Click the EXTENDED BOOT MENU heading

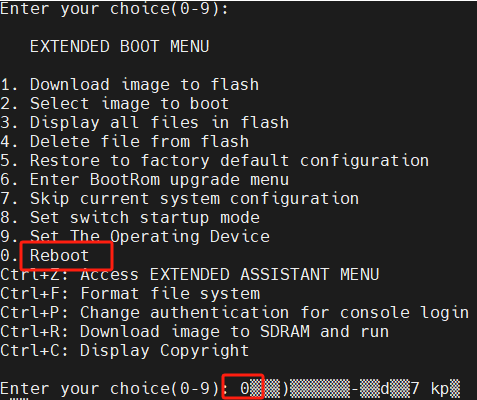(x=119, y=46)
